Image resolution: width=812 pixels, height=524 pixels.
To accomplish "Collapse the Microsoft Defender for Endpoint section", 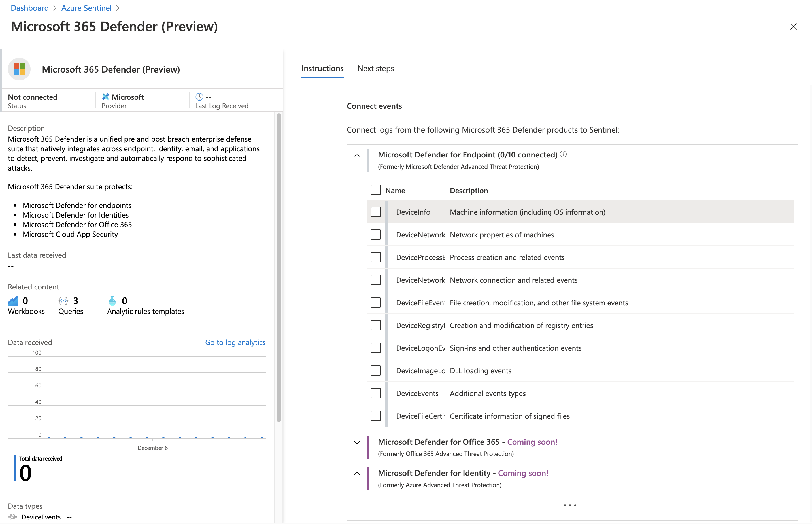I will (x=356, y=155).
